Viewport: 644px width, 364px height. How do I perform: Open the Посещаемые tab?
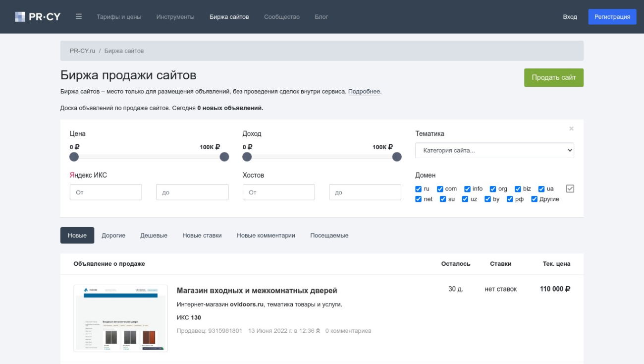(329, 236)
